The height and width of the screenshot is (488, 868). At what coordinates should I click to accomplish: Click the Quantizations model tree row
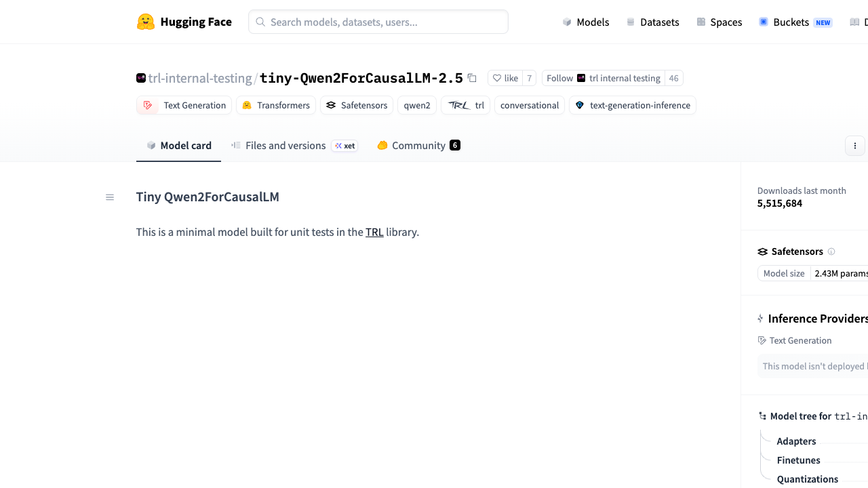point(807,479)
